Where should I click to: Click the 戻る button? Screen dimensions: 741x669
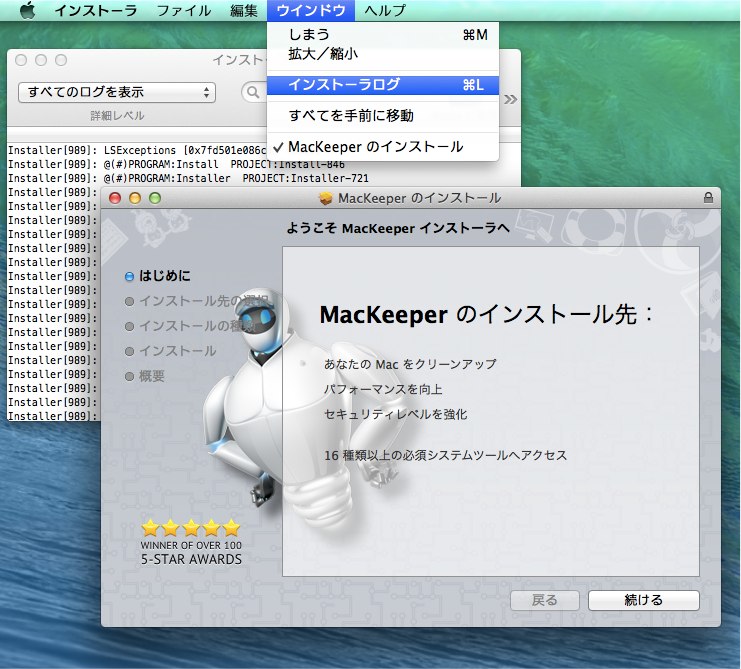(x=545, y=600)
